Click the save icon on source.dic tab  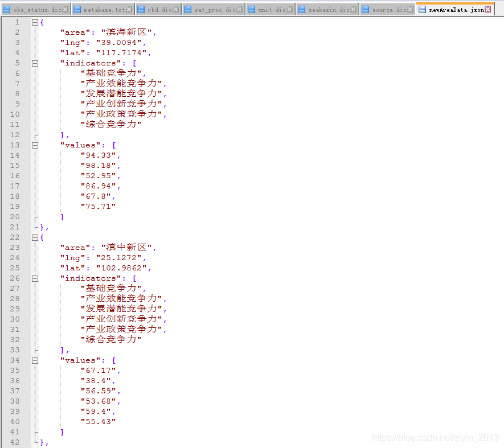tap(365, 10)
